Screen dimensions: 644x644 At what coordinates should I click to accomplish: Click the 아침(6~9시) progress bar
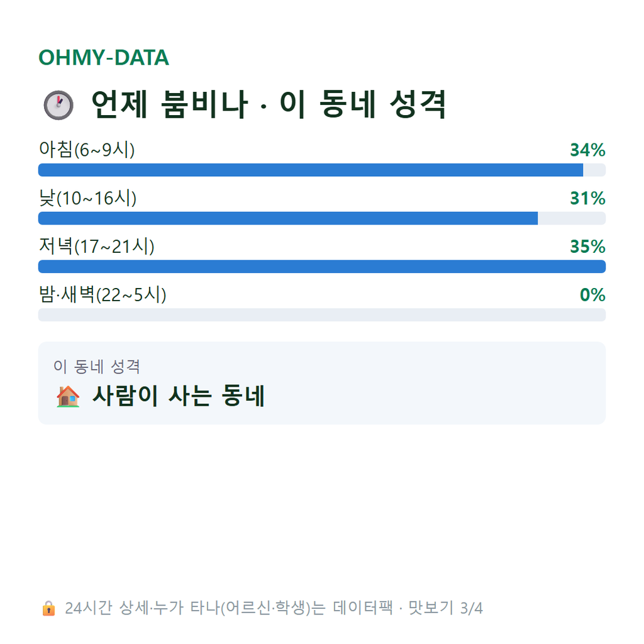pyautogui.click(x=322, y=170)
